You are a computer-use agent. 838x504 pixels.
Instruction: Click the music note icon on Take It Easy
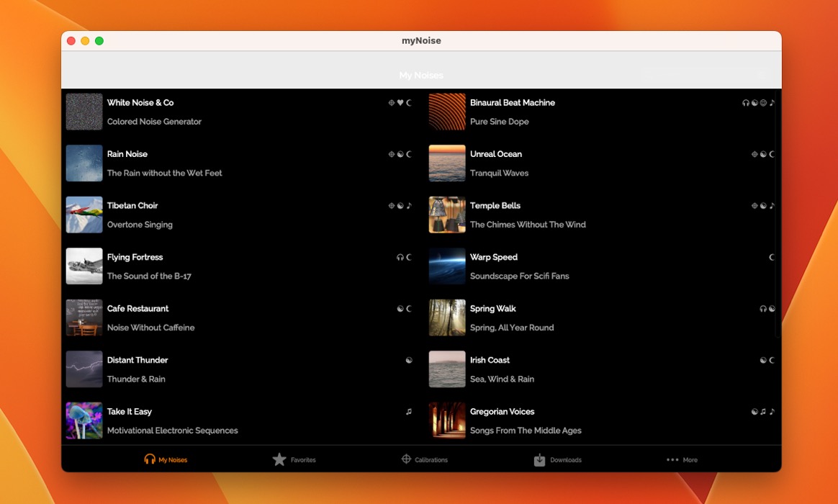pos(409,412)
